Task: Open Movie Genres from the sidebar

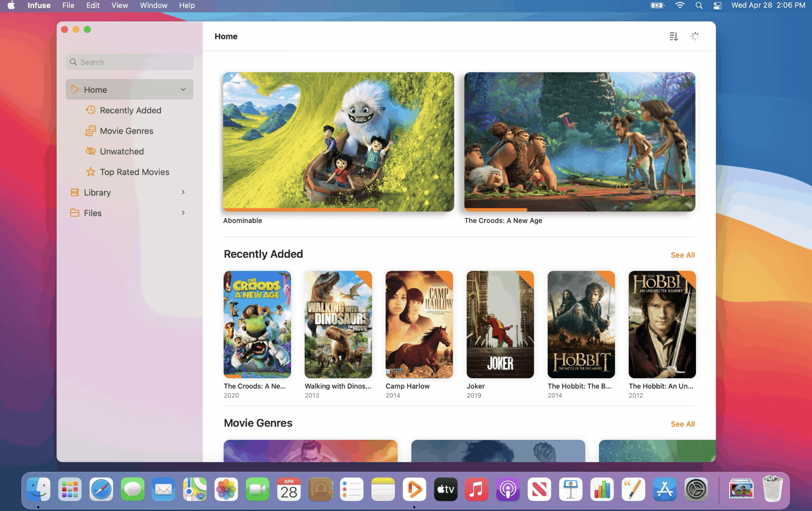Action: click(127, 131)
